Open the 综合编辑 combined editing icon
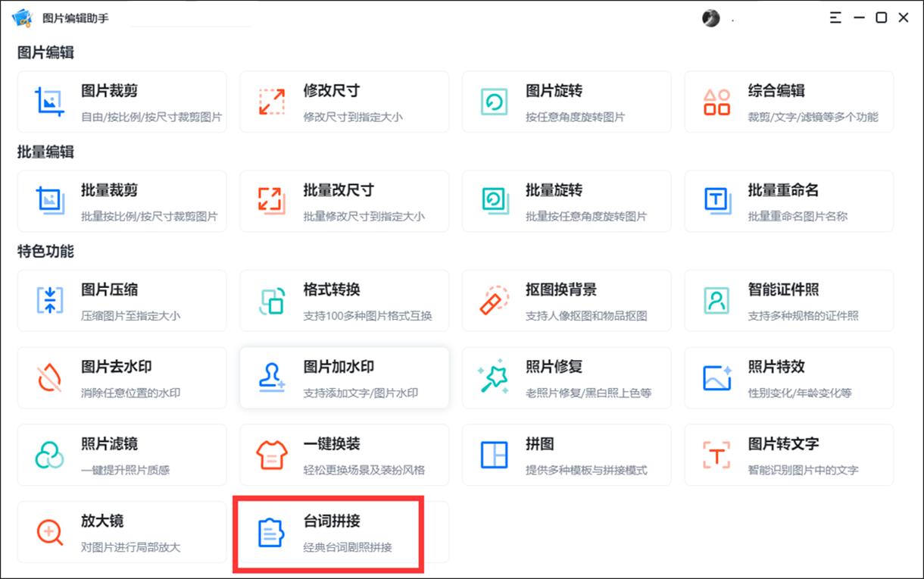924x579 pixels. [716, 101]
